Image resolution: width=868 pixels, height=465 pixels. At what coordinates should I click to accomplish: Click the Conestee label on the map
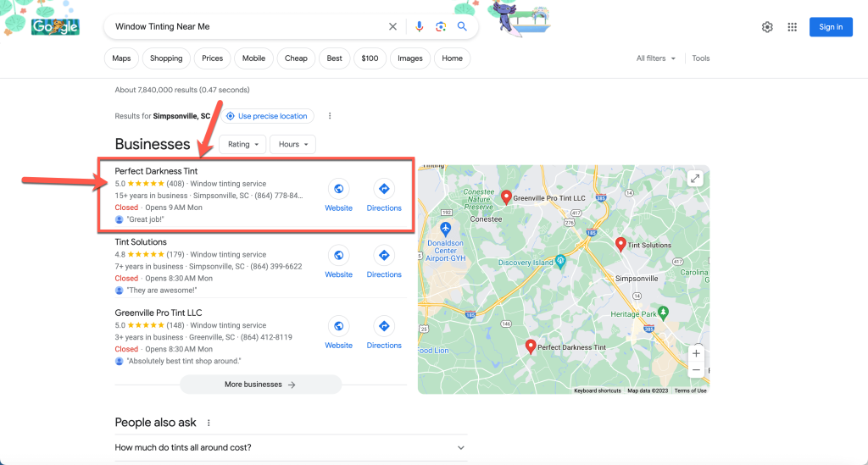[x=486, y=219]
